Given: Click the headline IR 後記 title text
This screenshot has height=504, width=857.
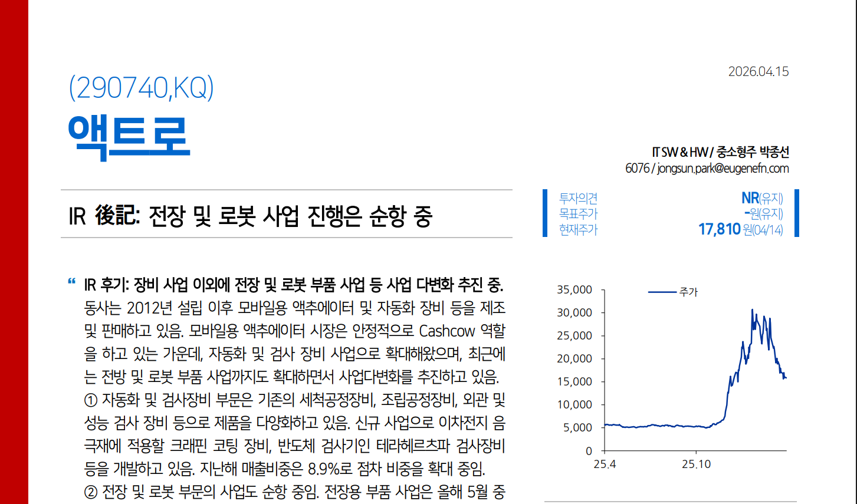Looking at the screenshot, I should click(251, 216).
